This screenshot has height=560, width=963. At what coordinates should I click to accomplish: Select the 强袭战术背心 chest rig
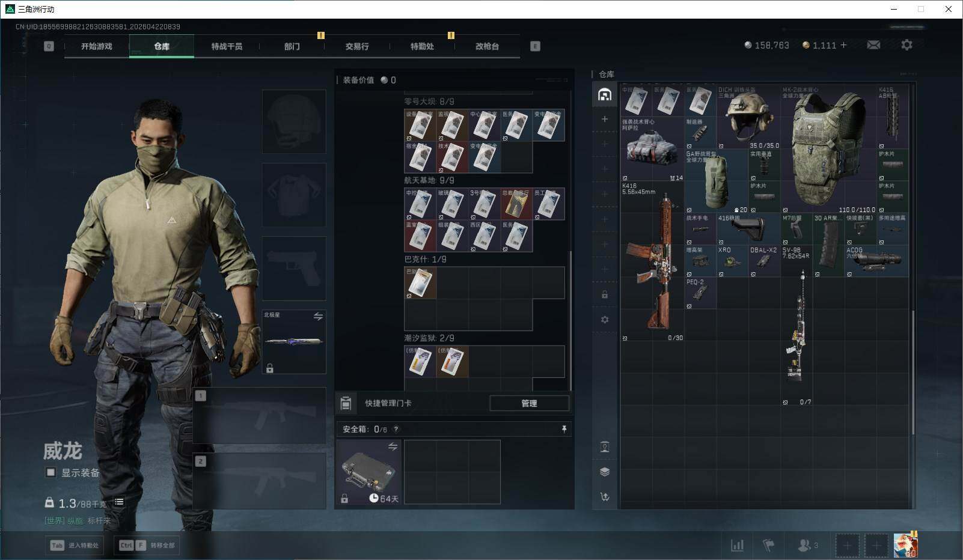652,149
